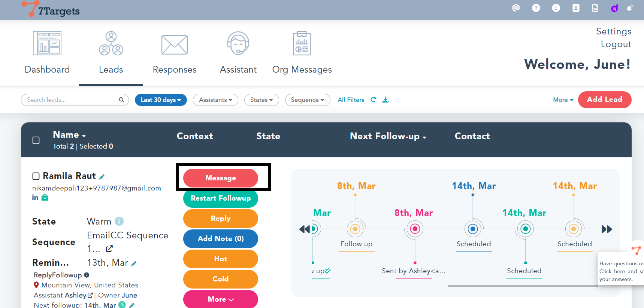This screenshot has height=308, width=644.
Task: Click the Warm state info icon
Action: 119,221
